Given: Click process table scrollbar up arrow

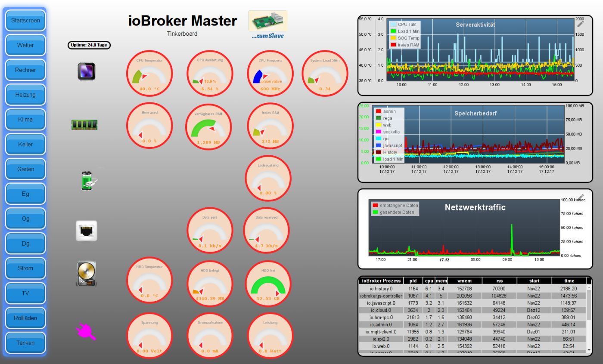Looking at the screenshot, I should [589, 288].
